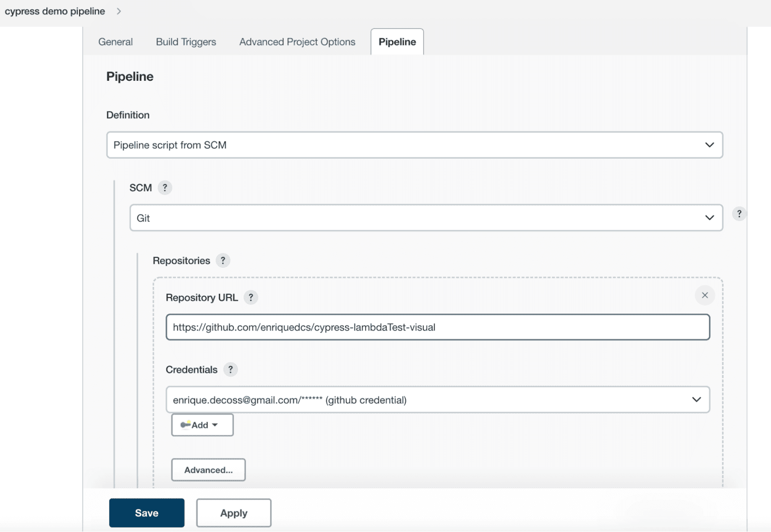Open the help icon beside Git dropdown
771x532 pixels.
(739, 214)
